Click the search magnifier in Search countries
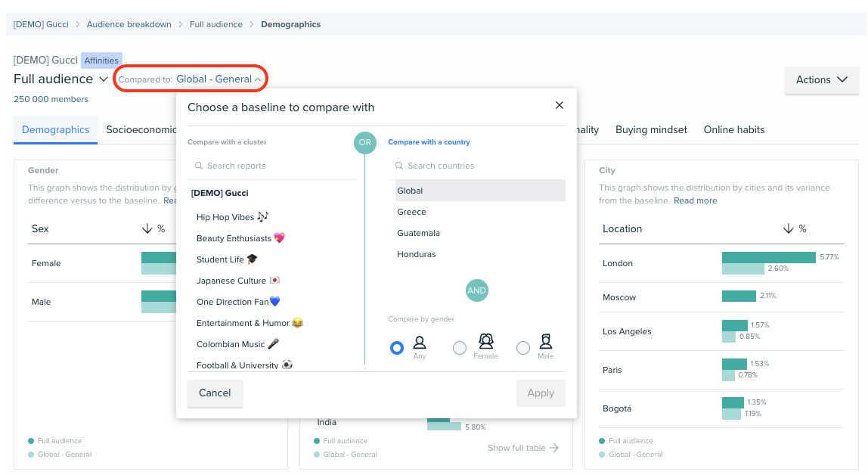The height and width of the screenshot is (475, 868). pos(399,166)
